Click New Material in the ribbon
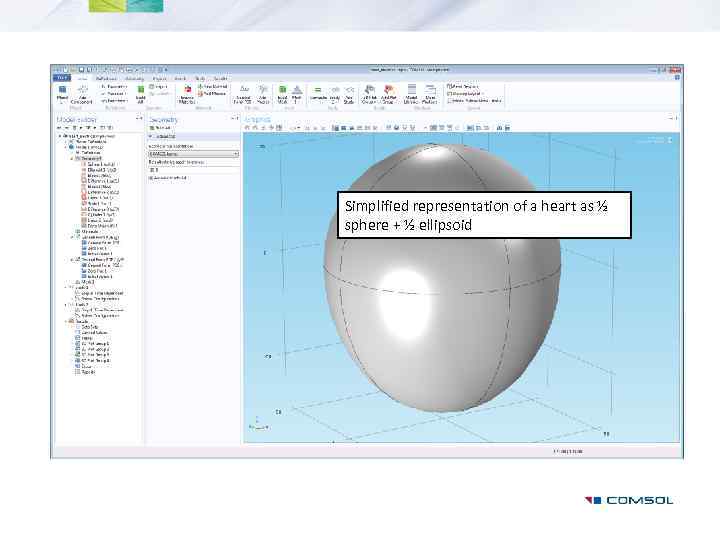Screen dimensions: 720x540 213,86
